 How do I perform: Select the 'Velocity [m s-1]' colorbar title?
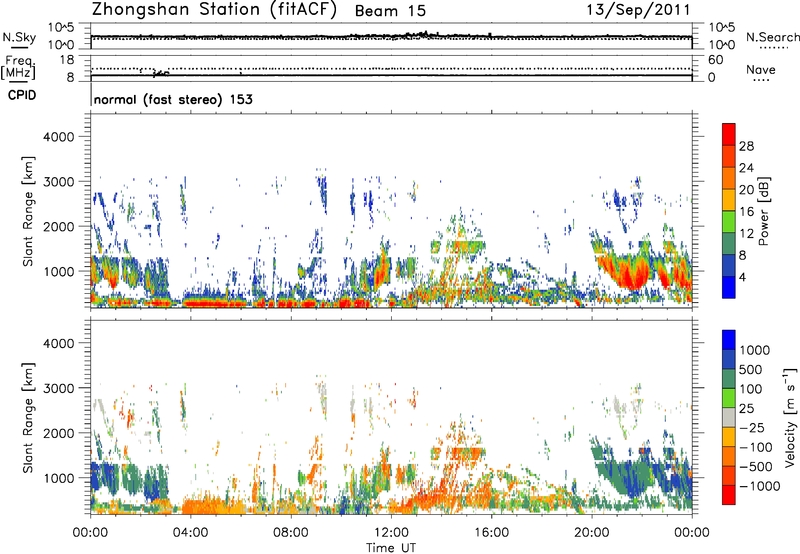point(790,417)
